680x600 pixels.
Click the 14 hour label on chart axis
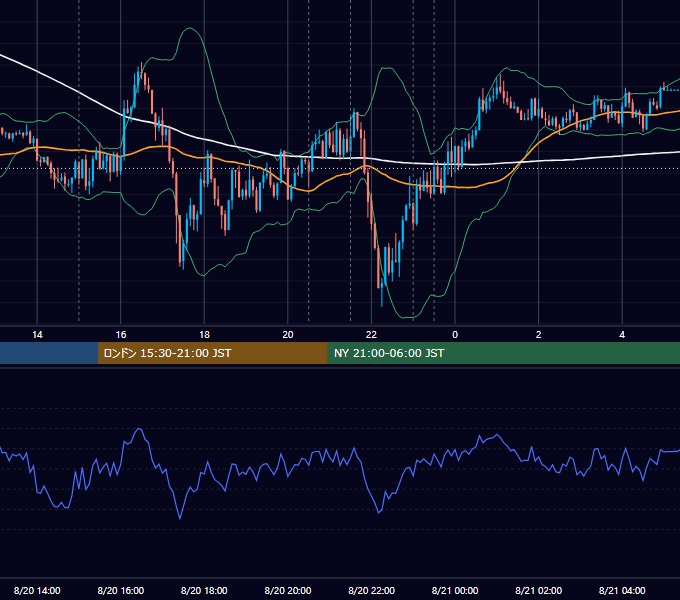click(37, 335)
